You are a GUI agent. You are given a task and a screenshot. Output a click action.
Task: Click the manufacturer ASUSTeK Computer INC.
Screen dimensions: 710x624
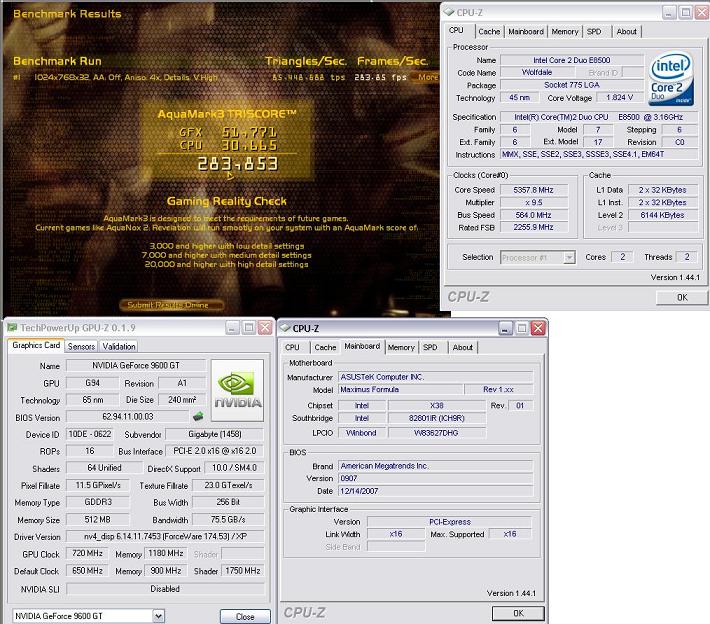[x=436, y=377]
